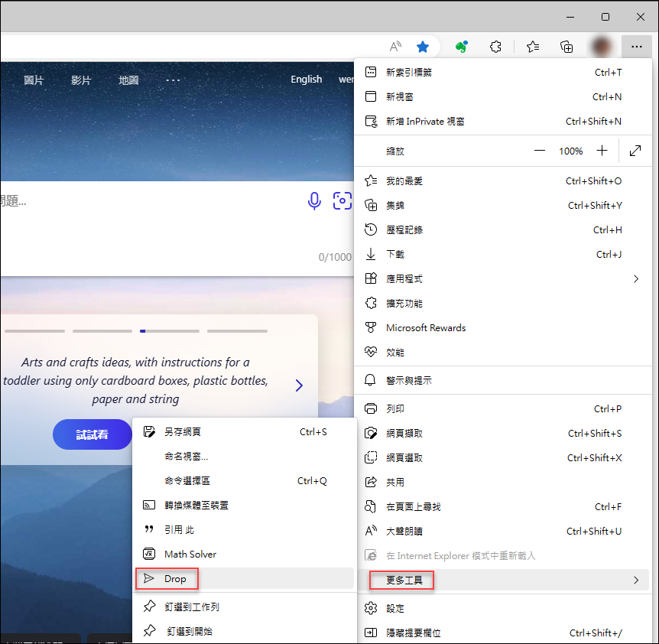Choose 轉換媒體至裝置 in submenu
The image size is (659, 644).
(x=244, y=505)
